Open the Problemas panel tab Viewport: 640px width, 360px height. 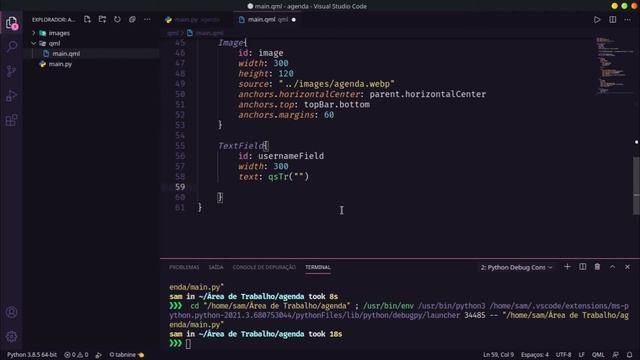[x=184, y=267]
